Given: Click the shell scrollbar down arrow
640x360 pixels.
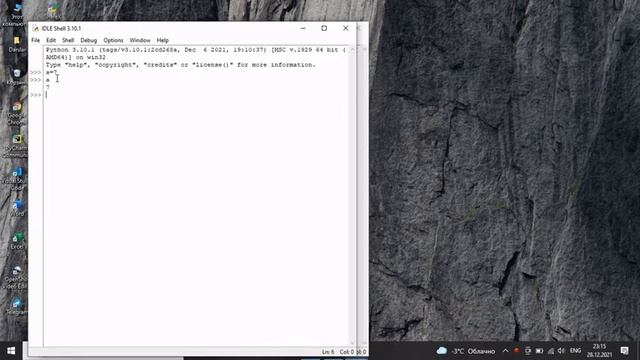Looking at the screenshot, I should coord(352,343).
